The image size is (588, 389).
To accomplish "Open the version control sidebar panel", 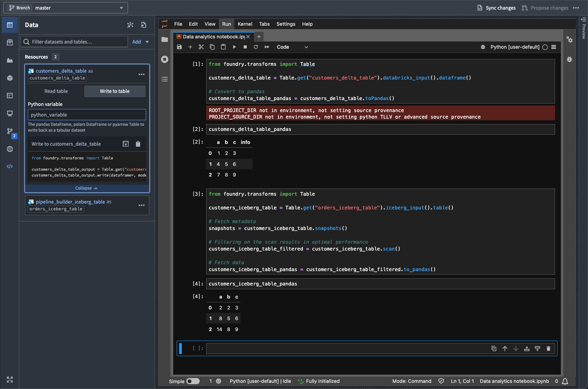I will (10, 132).
